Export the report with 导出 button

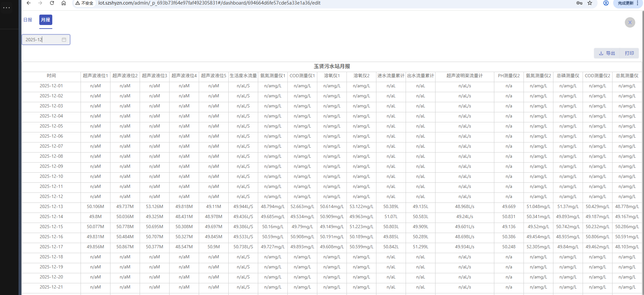pyautogui.click(x=607, y=53)
